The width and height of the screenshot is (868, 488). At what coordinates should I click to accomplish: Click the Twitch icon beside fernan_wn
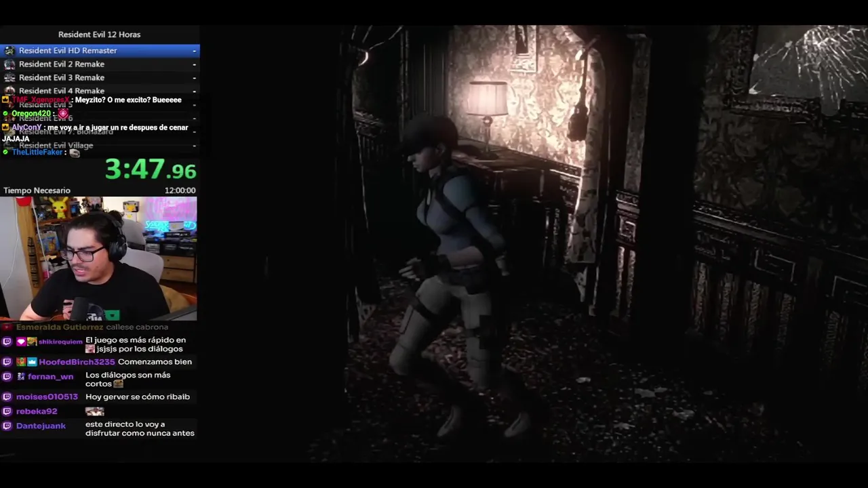(7, 376)
